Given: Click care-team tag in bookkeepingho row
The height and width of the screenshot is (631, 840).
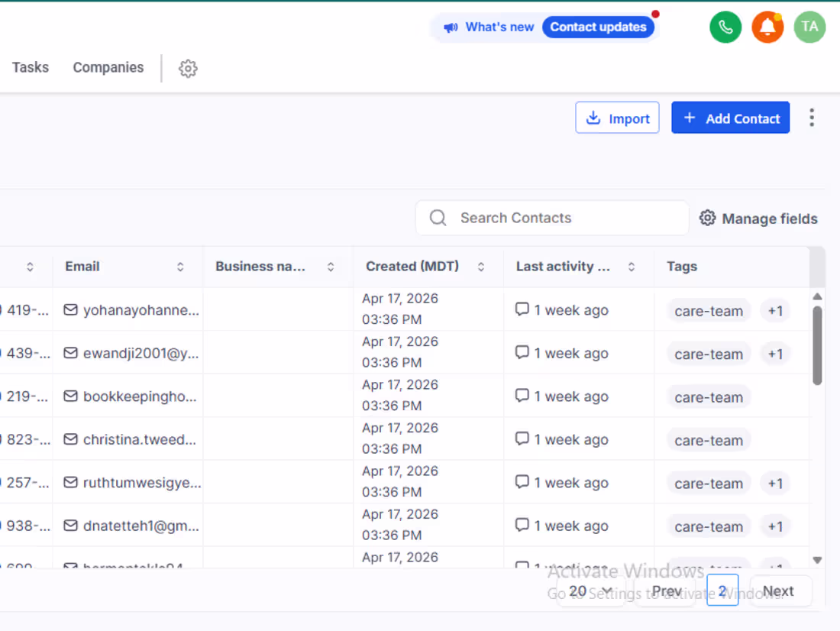Looking at the screenshot, I should 709,397.
